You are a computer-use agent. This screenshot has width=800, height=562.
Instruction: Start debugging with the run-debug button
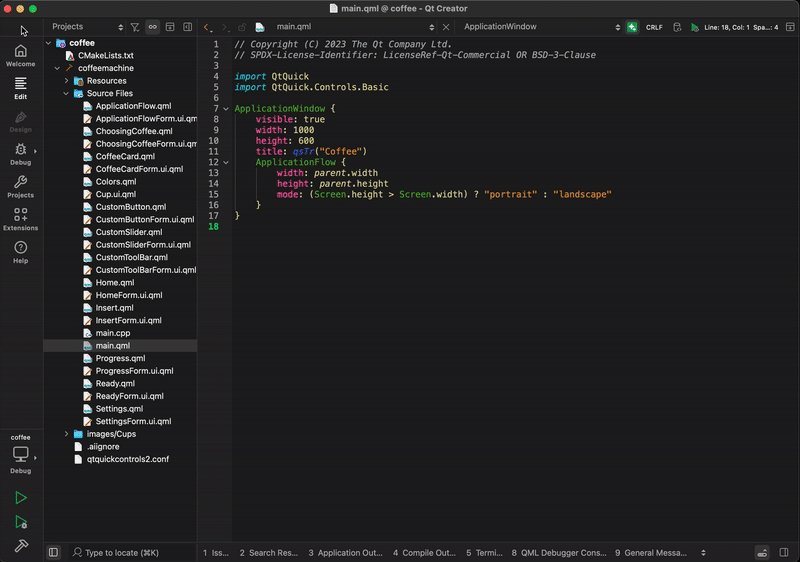coord(21,522)
